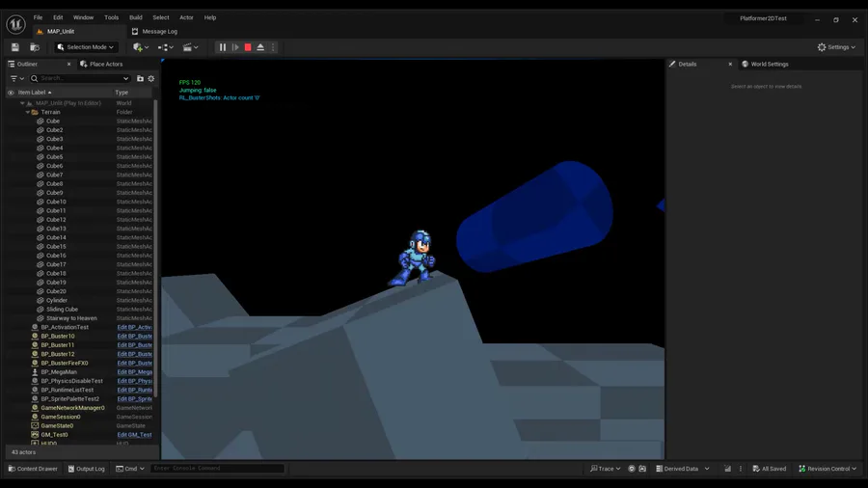Collapse the Terrain folder

(x=28, y=112)
